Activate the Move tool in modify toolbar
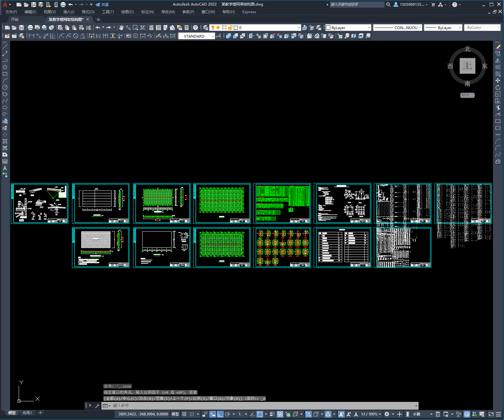The image size is (504, 420). (x=498, y=81)
